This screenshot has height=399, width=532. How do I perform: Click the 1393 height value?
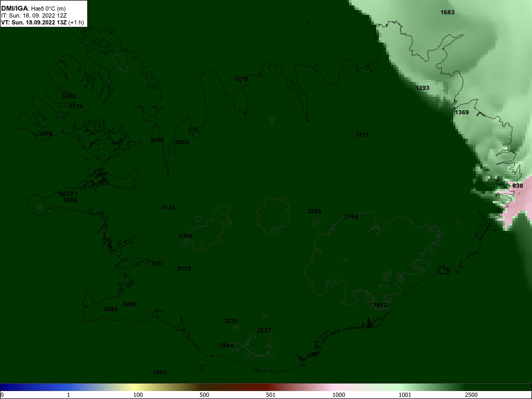coord(422,88)
